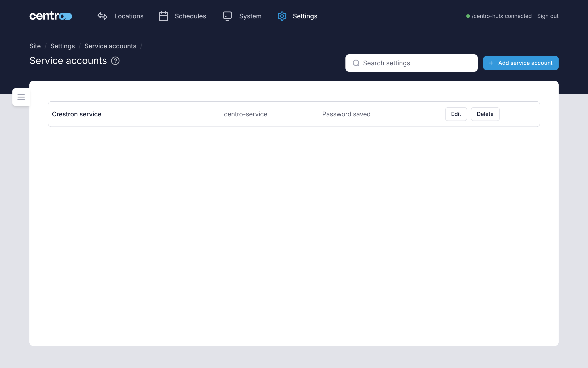Focus the Search settings field
This screenshot has height=368, width=588.
coord(411,63)
